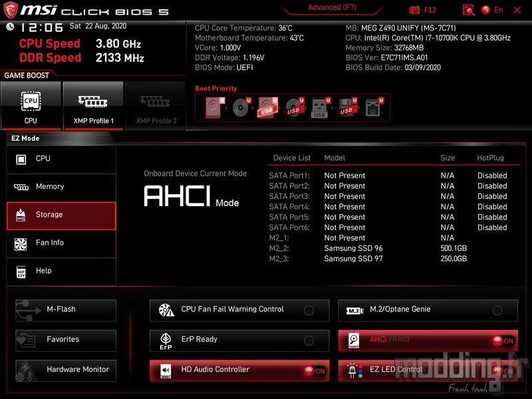Image resolution: width=532 pixels, height=399 pixels.
Task: Open the Memory section
Action: click(61, 187)
